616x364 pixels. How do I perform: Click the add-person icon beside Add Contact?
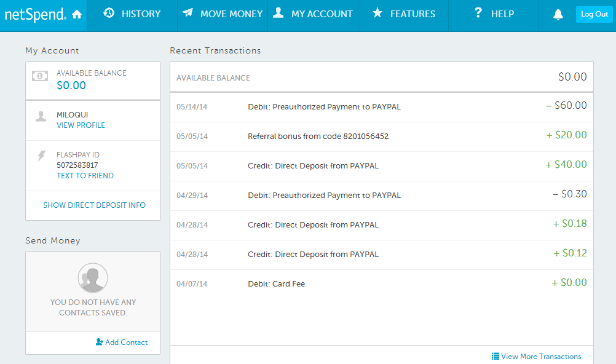tap(100, 342)
